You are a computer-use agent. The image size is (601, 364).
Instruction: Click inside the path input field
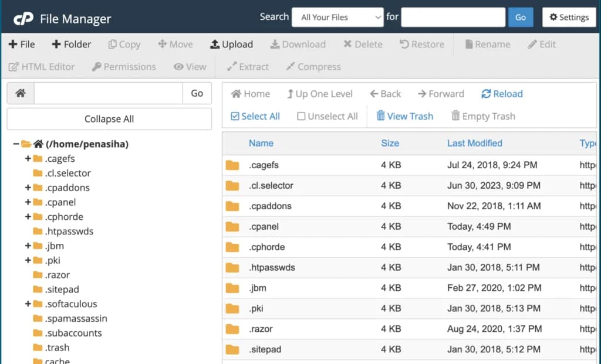109,93
